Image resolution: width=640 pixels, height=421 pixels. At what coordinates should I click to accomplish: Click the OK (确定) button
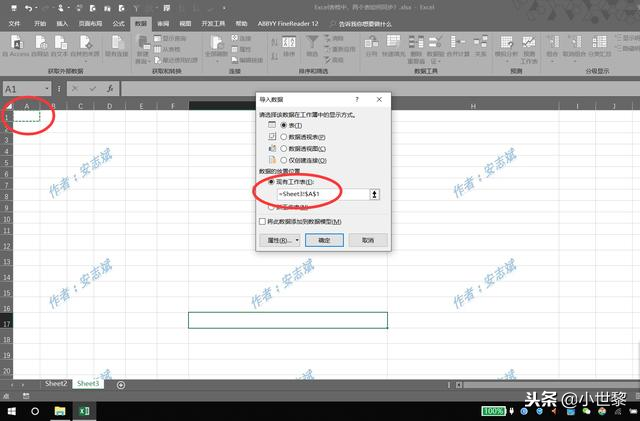(324, 240)
